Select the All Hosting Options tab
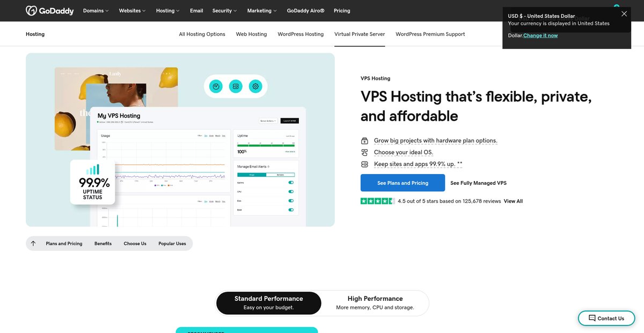 point(202,34)
